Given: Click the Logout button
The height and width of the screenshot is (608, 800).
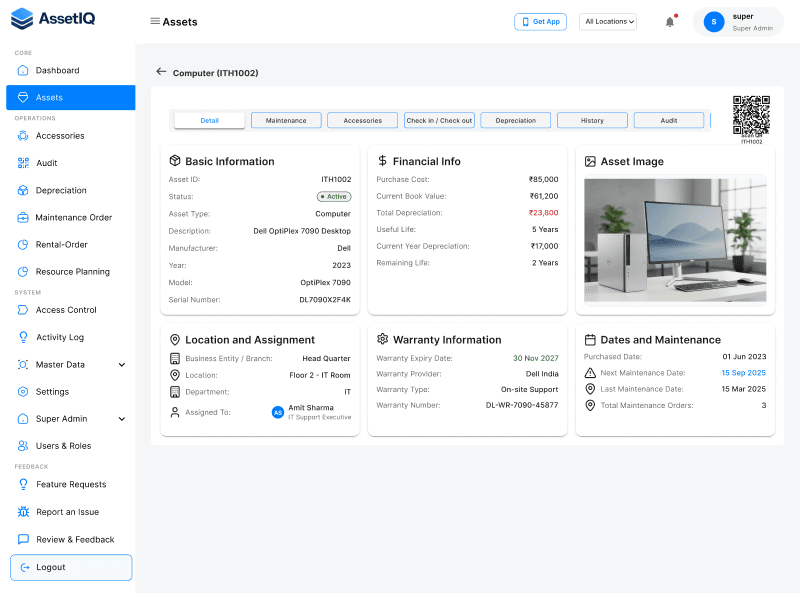Looking at the screenshot, I should click(x=71, y=567).
